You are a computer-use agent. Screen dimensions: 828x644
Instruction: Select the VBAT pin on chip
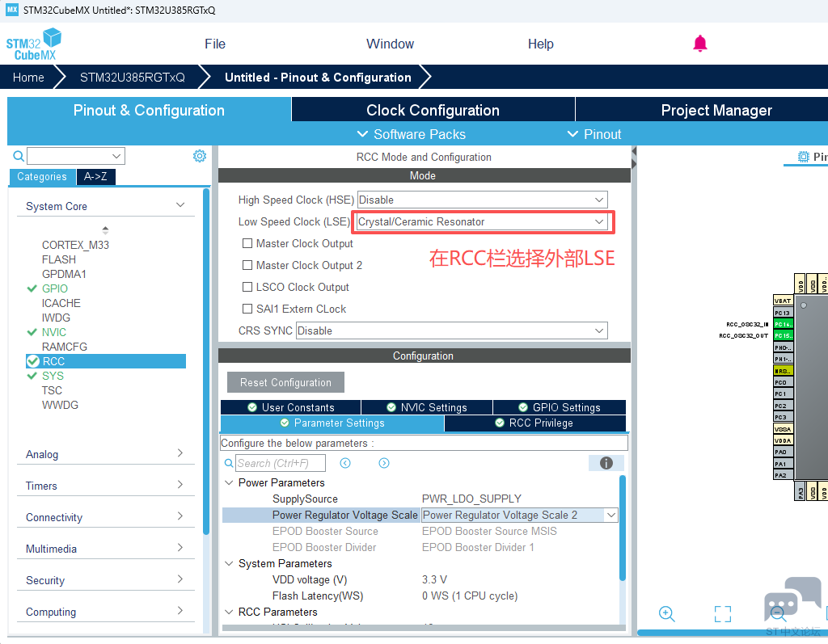pos(783,301)
